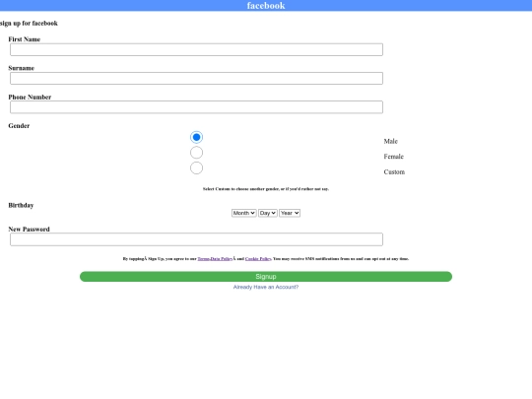Open the Year birthday dropdown
The width and height of the screenshot is (532, 399).
(x=290, y=213)
